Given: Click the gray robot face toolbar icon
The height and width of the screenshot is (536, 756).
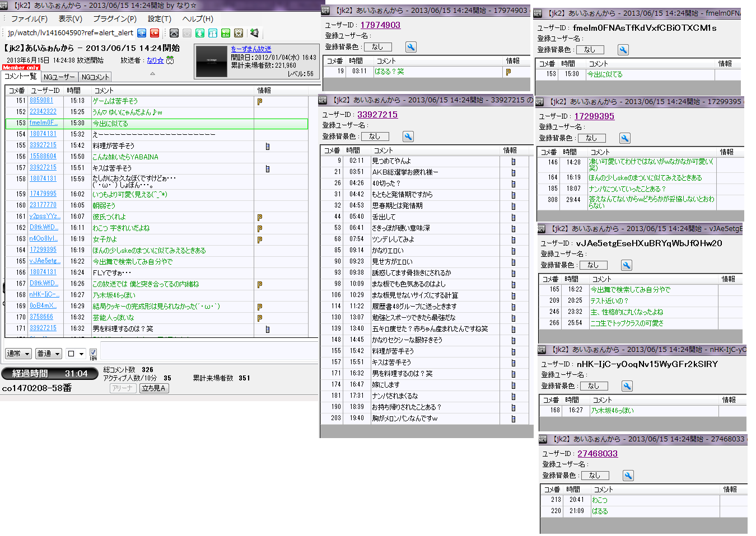Looking at the screenshot, I should pyautogui.click(x=174, y=33).
